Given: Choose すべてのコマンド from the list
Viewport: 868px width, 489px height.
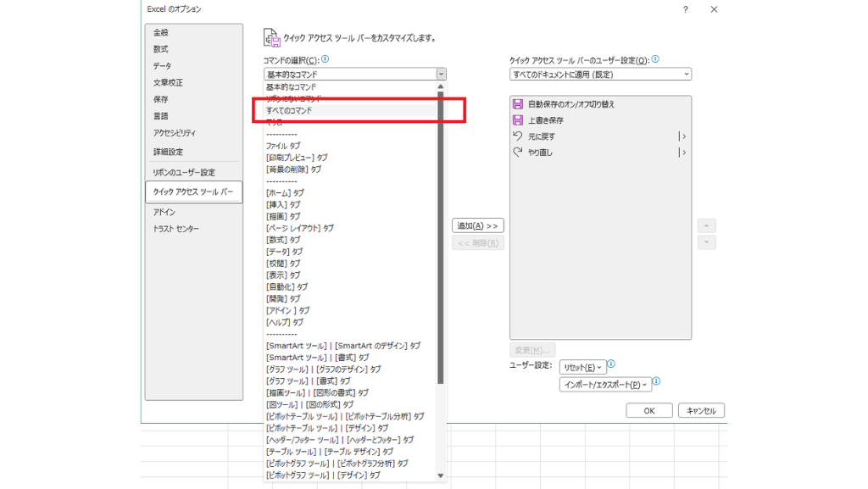Looking at the screenshot, I should tap(289, 111).
